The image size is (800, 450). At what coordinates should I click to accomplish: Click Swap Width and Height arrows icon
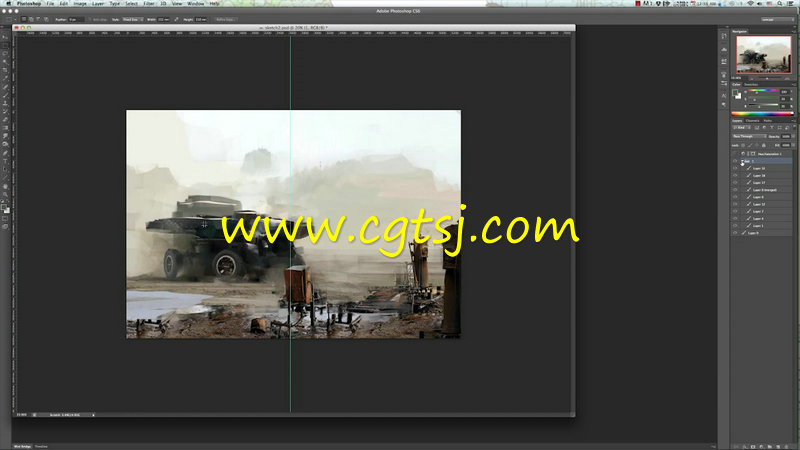177,19
